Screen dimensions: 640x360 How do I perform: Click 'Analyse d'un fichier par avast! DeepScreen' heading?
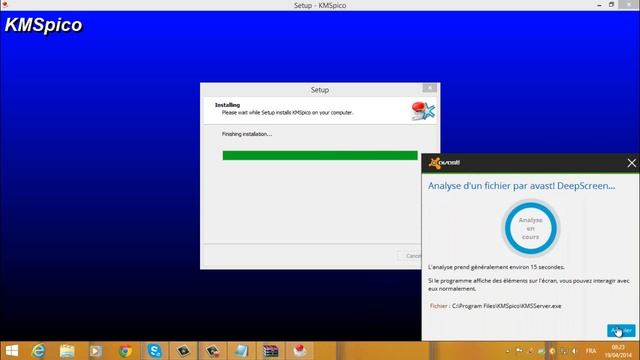click(522, 186)
